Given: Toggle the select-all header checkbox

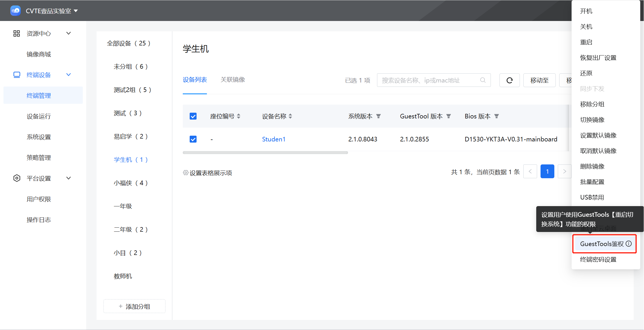Looking at the screenshot, I should point(193,116).
